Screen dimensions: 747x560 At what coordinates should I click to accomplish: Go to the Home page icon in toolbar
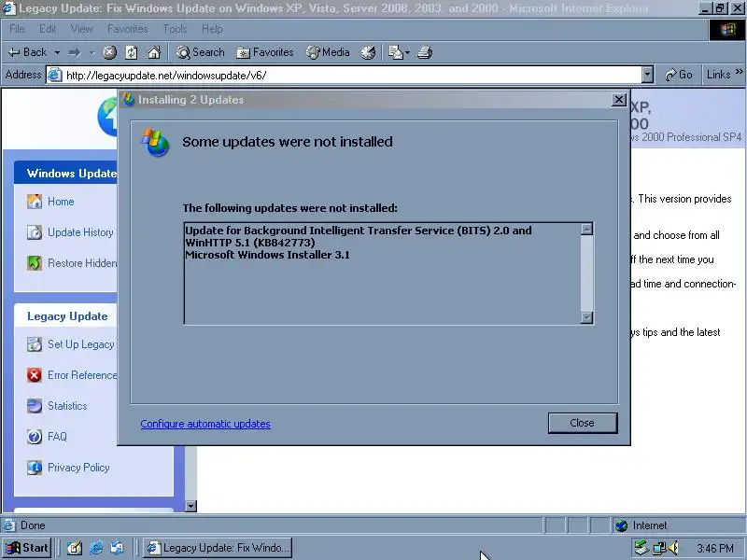pos(154,52)
